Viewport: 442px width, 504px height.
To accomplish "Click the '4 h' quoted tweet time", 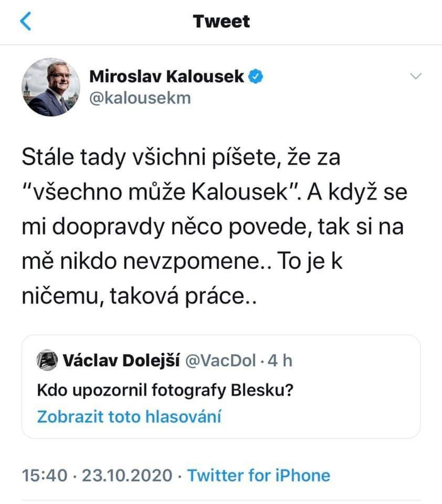I will pyautogui.click(x=280, y=360).
